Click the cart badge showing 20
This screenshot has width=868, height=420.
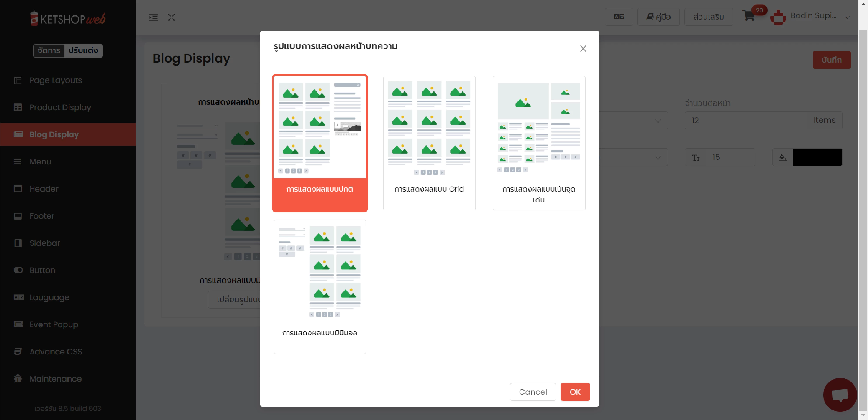[759, 10]
